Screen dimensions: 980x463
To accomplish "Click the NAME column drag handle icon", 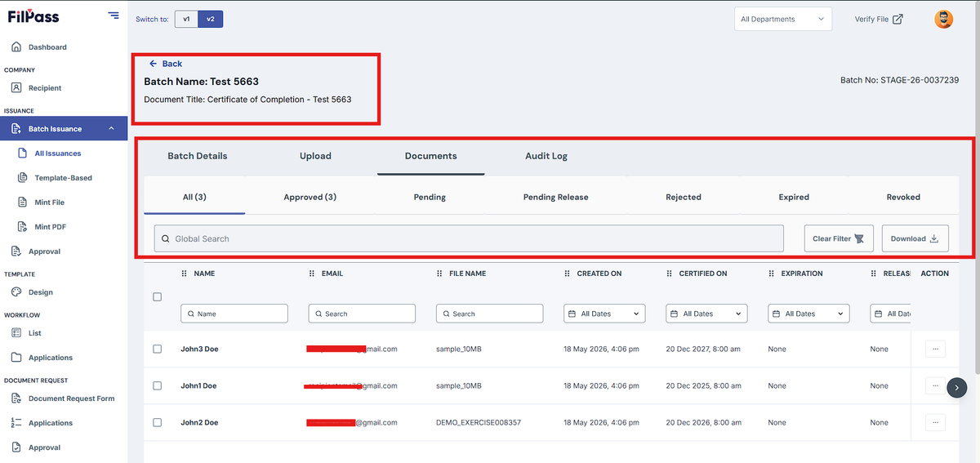I will (x=184, y=274).
